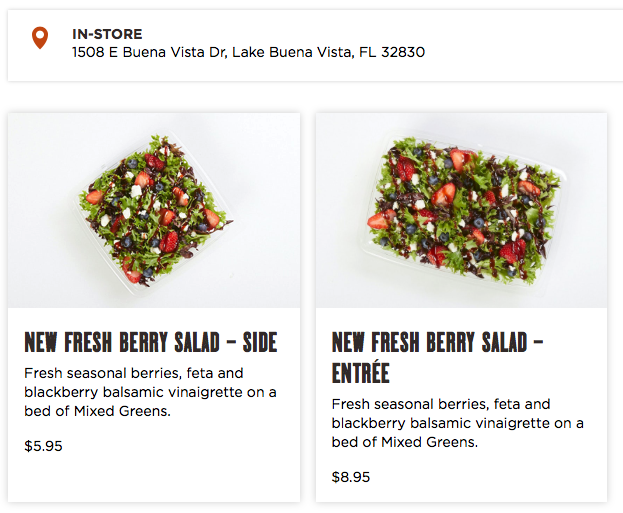The height and width of the screenshot is (513, 623).
Task: Click empty space below the $5.95 price
Action: (150, 478)
